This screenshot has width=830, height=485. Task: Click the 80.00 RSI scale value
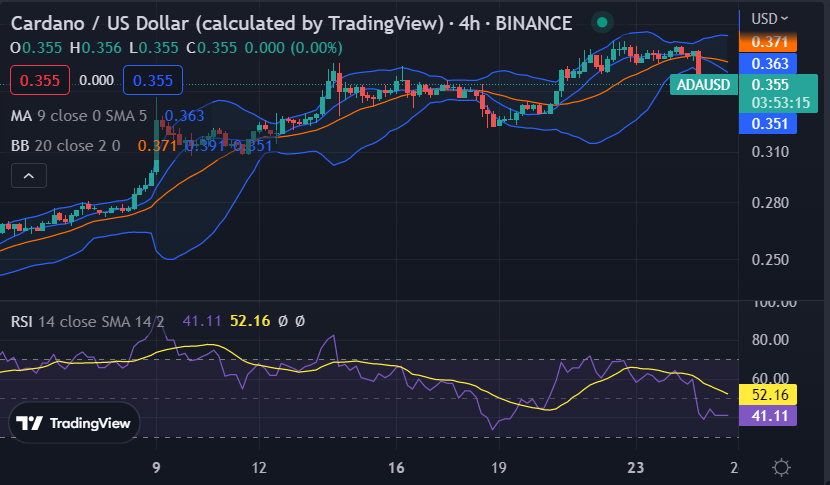[770, 339]
